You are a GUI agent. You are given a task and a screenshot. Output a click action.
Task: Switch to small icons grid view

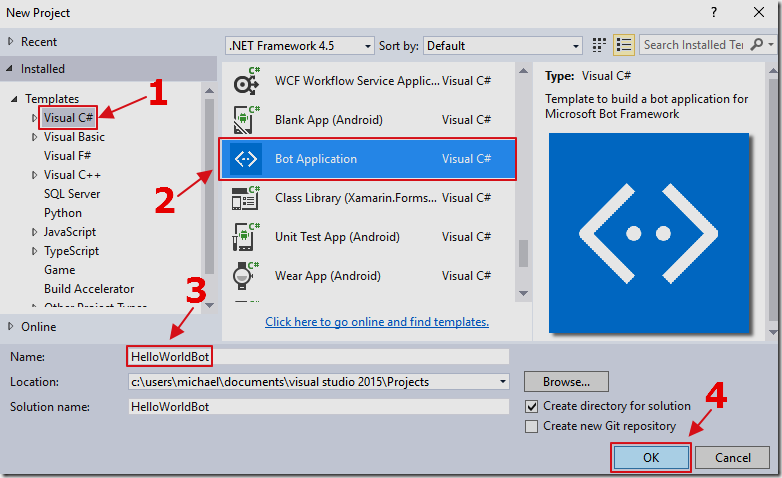600,45
